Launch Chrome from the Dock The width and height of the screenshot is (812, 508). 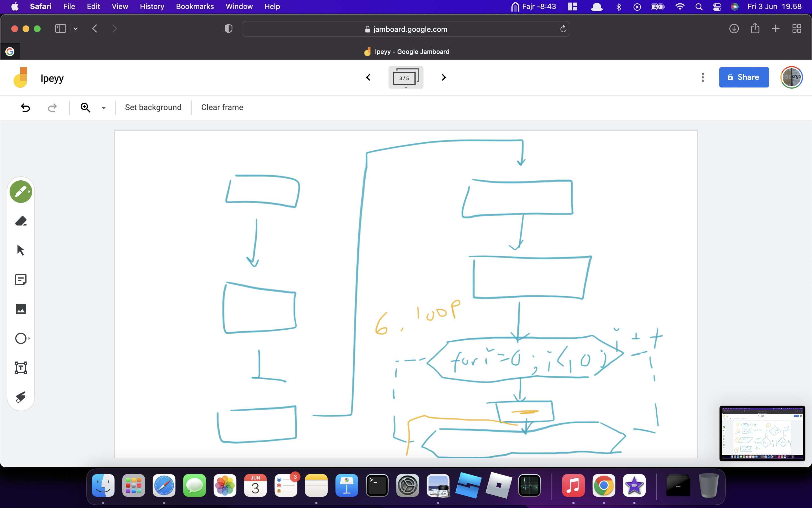click(x=604, y=485)
